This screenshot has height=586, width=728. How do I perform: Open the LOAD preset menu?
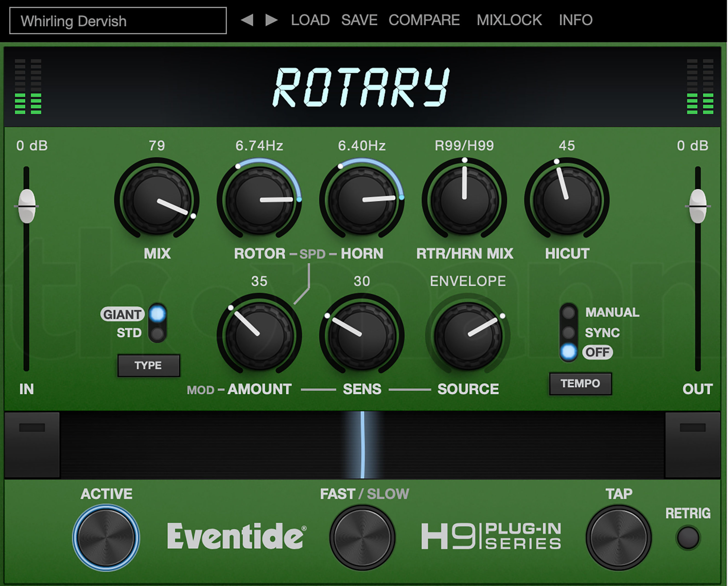(x=310, y=20)
